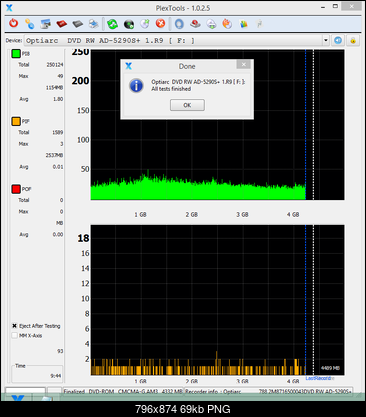Click the 4489 MB label in lower graph

click(330, 368)
